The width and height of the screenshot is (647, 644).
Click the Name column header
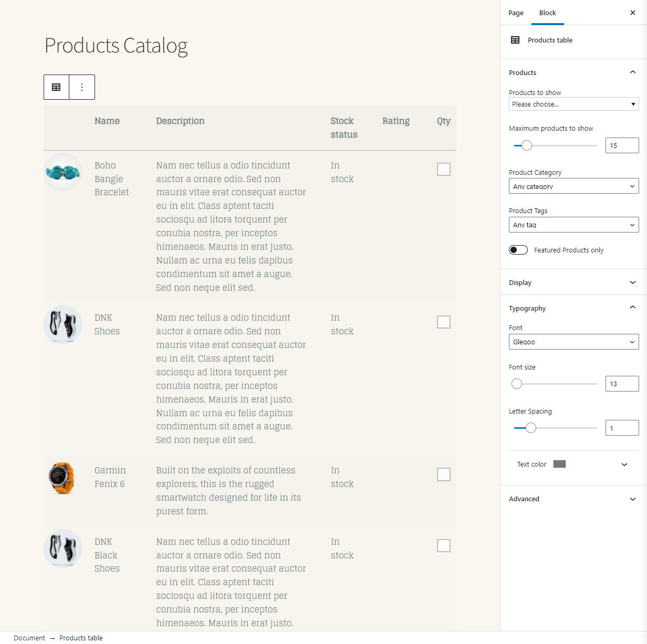tap(107, 121)
